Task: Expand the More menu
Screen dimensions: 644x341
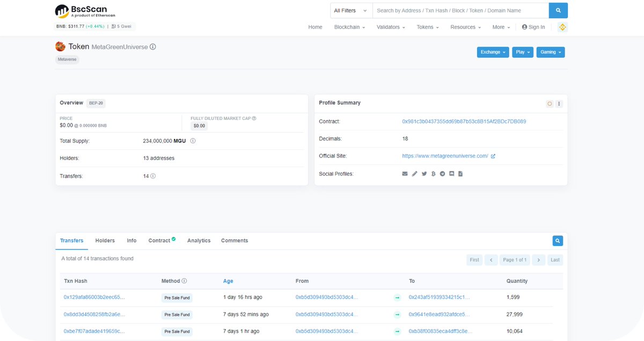Action: pos(501,27)
